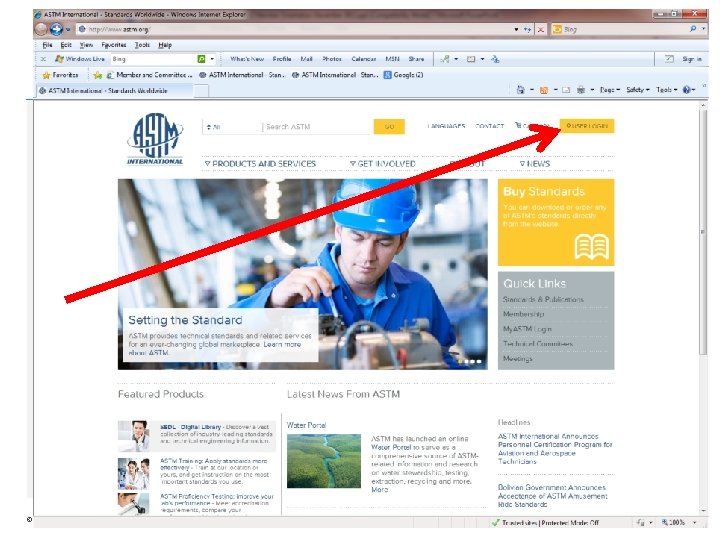Screen dimensions: 720x540
Task: Open the Page dropdown menu
Action: point(610,90)
